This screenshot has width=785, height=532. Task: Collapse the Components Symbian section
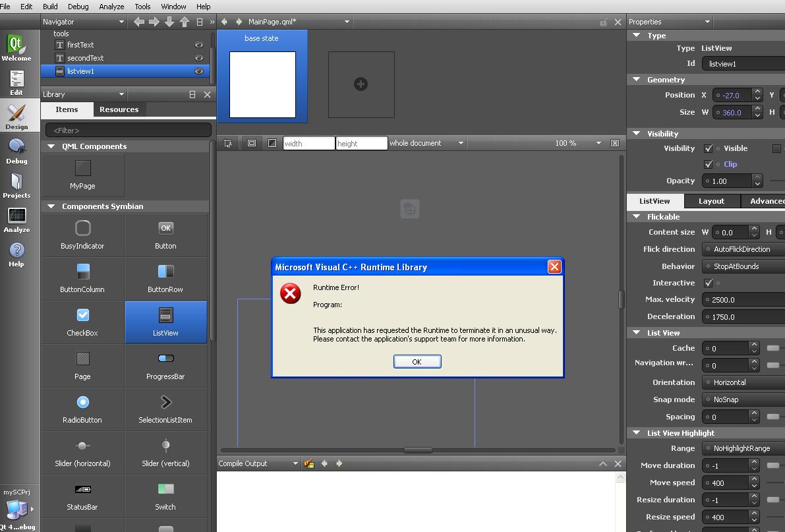point(51,206)
